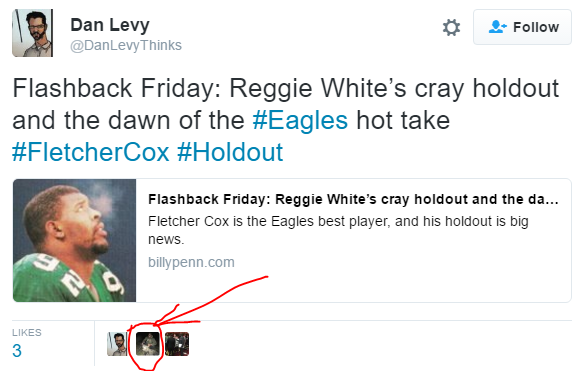579x371 pixels.
Task: Open the #Eagles hashtag
Action: pos(300,120)
